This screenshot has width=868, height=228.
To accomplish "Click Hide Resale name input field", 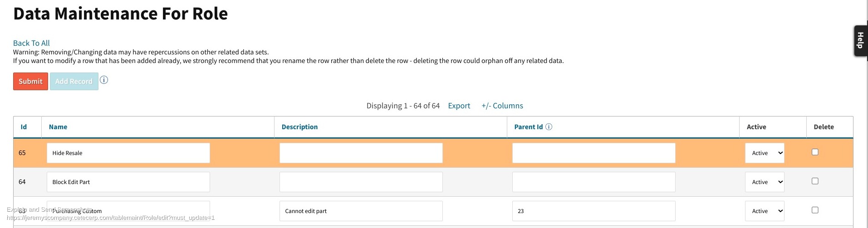I will pyautogui.click(x=128, y=153).
